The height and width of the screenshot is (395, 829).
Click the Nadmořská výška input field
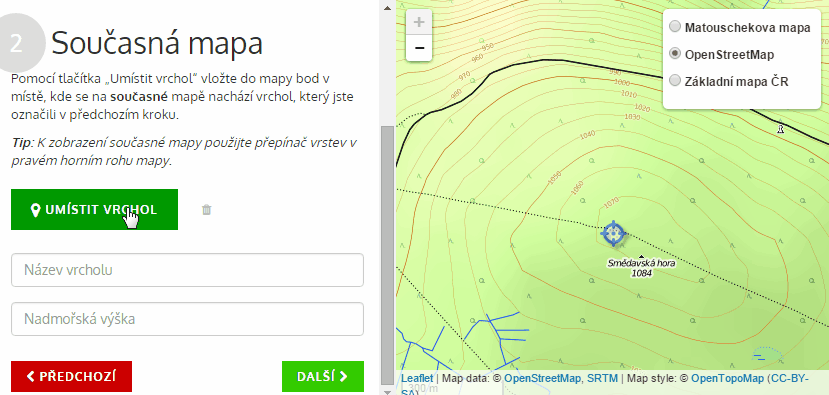187,319
